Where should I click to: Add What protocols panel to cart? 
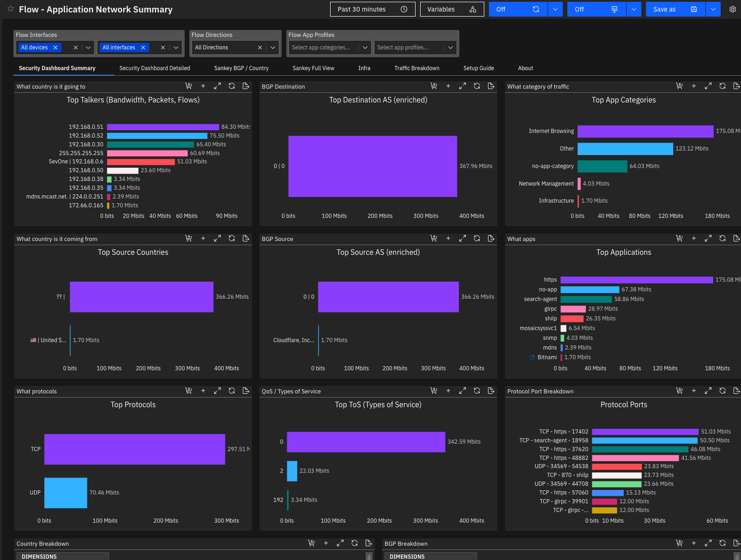[188, 391]
